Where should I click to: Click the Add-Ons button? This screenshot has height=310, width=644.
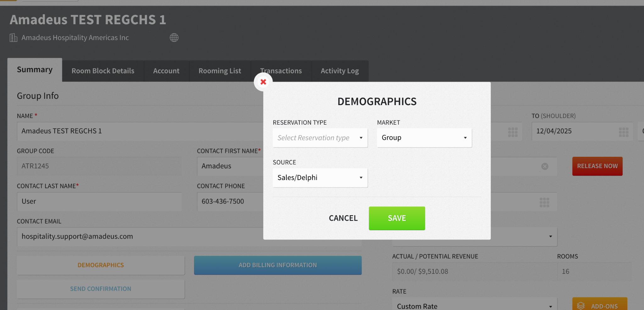tap(600, 304)
